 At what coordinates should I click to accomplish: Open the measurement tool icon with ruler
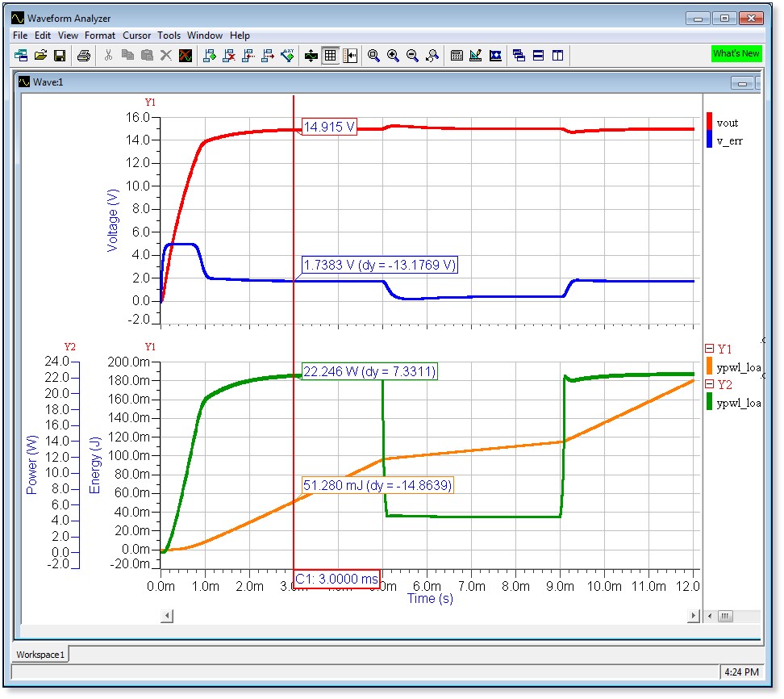(476, 56)
